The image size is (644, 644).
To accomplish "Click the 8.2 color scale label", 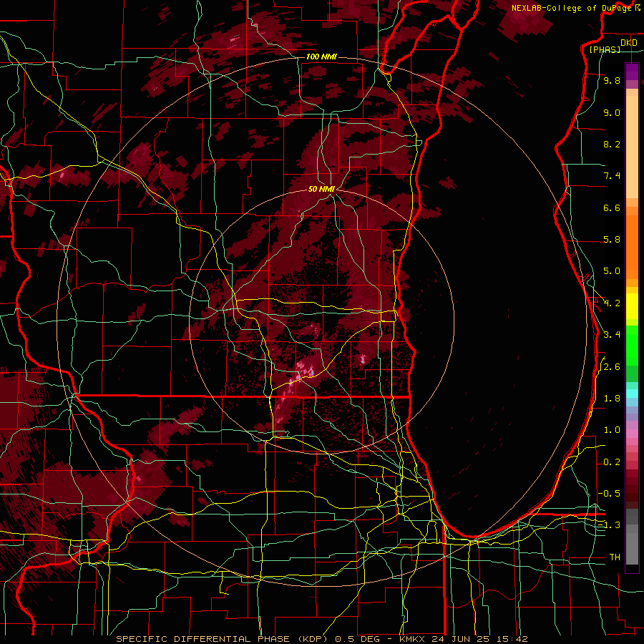I will coord(612,144).
